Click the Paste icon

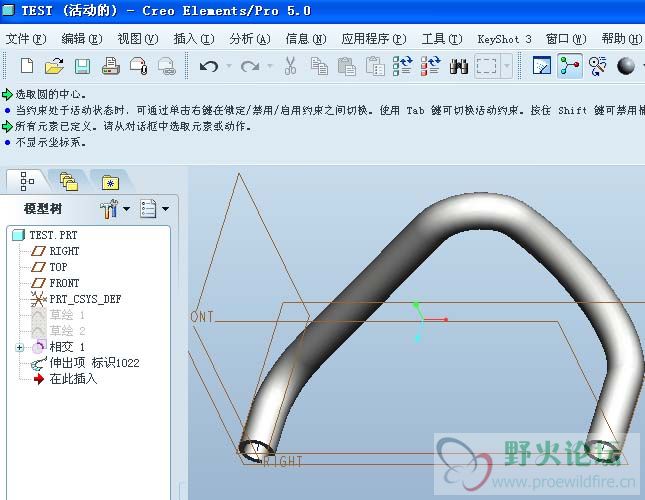[346, 66]
